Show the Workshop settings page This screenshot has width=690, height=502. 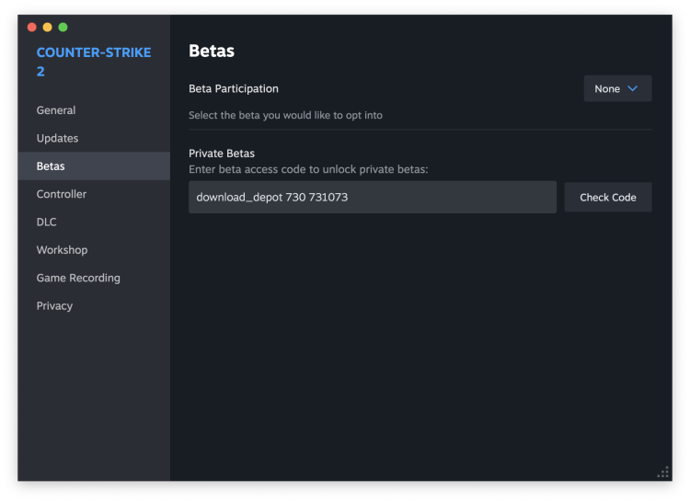pos(62,250)
